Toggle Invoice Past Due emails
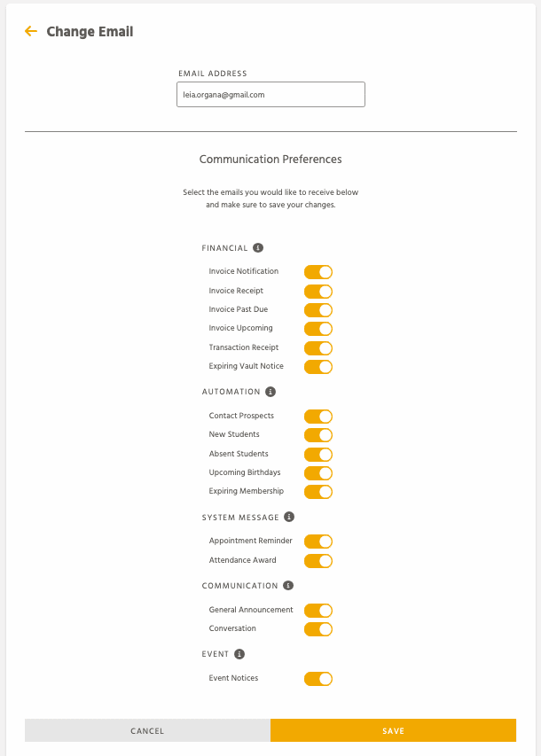This screenshot has height=756, width=541. click(318, 310)
